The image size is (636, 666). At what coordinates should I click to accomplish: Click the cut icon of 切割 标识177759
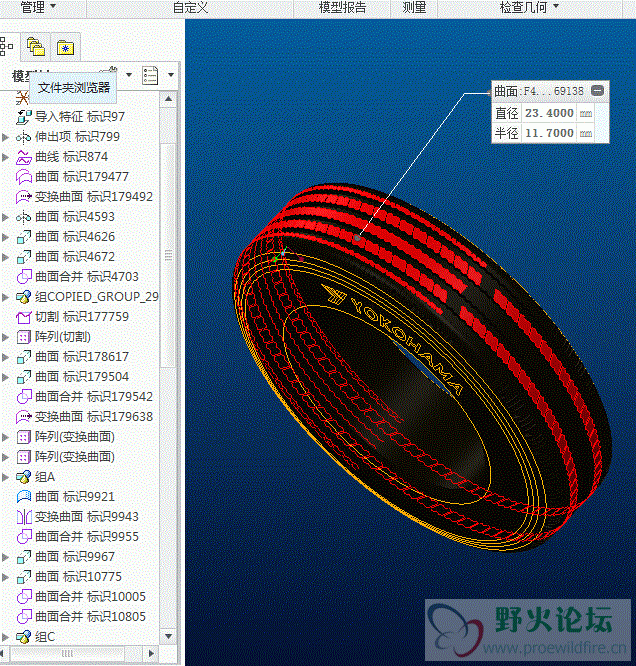coord(24,317)
